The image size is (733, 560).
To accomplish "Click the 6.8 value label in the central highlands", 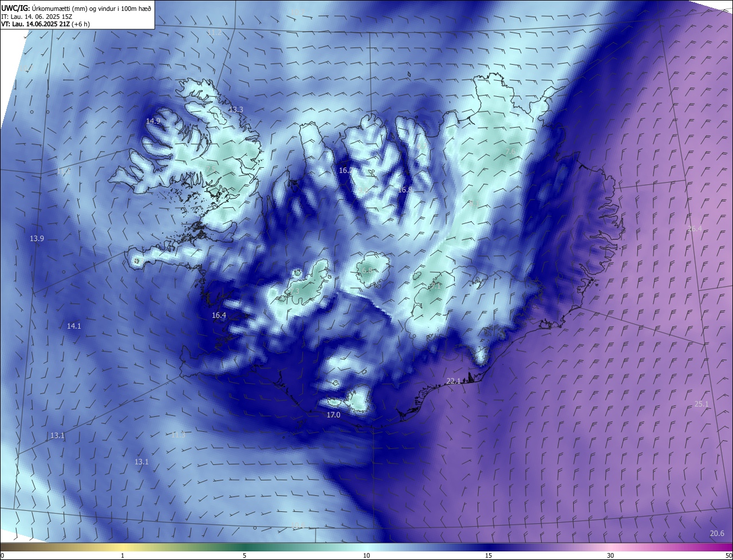I will pyautogui.click(x=367, y=270).
